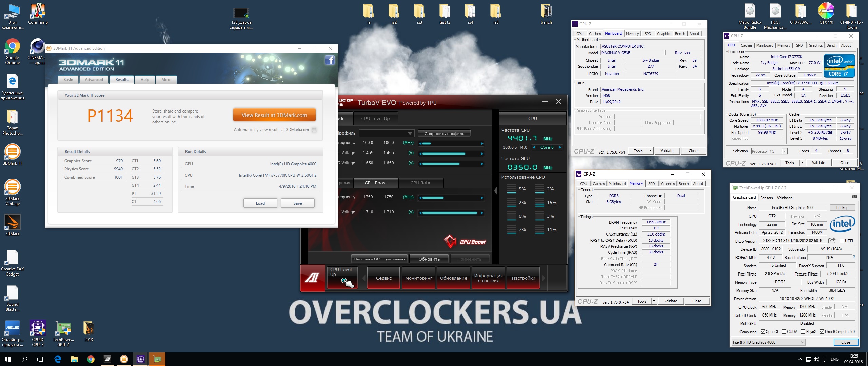Open Windows Start menu
The width and height of the screenshot is (868, 366).
coord(8,359)
